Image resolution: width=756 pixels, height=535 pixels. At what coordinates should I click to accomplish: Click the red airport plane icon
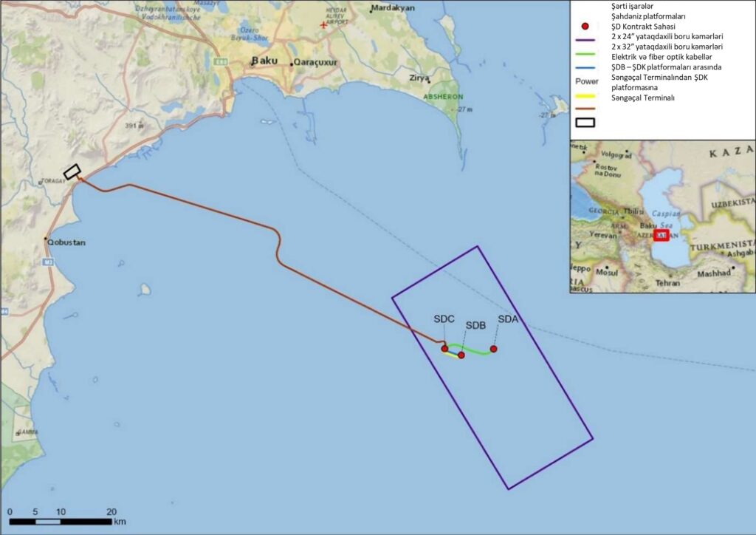(323, 25)
